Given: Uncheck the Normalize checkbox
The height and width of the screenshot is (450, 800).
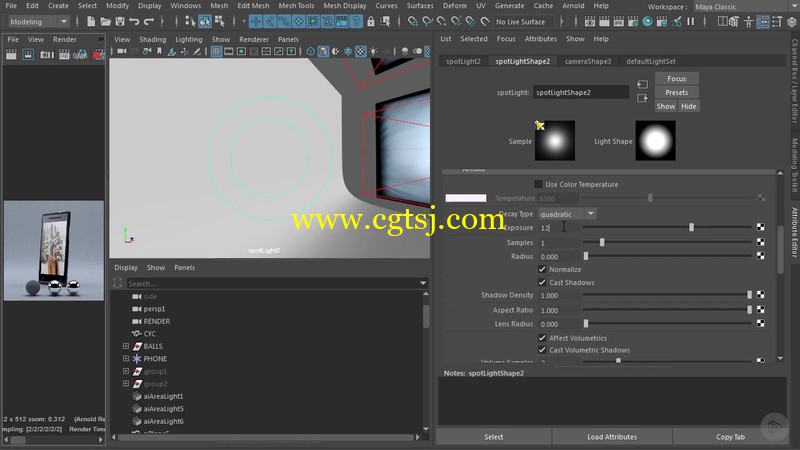Looking at the screenshot, I should click(x=542, y=269).
